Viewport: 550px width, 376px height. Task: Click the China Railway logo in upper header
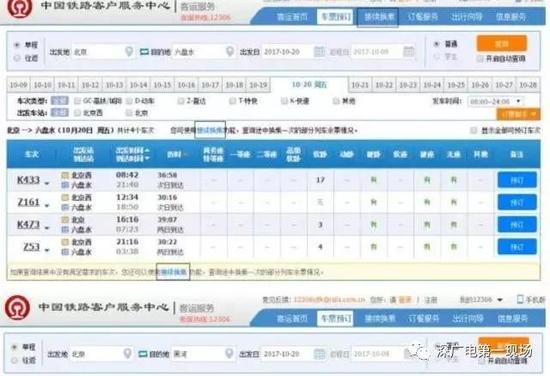tap(20, 8)
